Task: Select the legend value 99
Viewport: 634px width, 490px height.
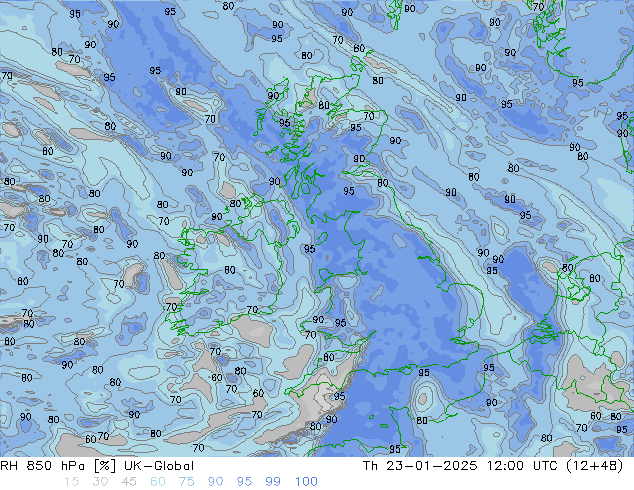Action: 273,482
